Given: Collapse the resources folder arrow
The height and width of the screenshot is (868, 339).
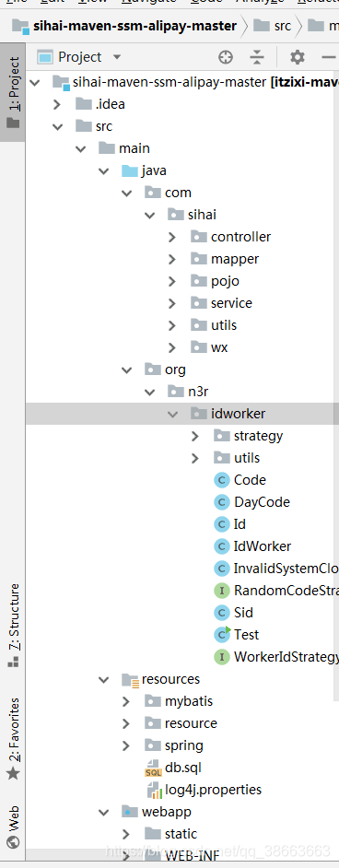Looking at the screenshot, I should pyautogui.click(x=103, y=679).
